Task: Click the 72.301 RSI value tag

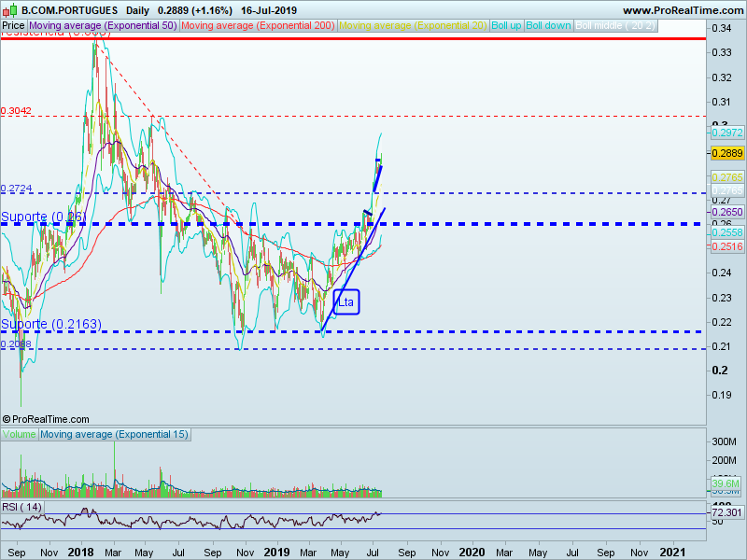Action: tap(727, 512)
